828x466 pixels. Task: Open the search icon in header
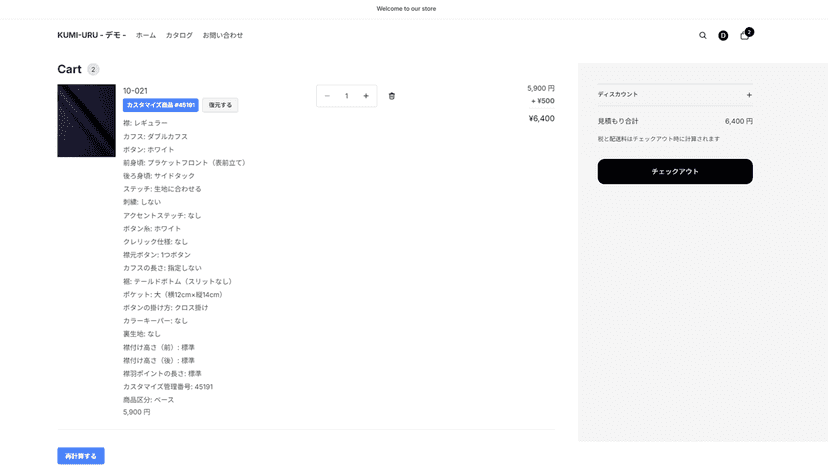coord(702,35)
